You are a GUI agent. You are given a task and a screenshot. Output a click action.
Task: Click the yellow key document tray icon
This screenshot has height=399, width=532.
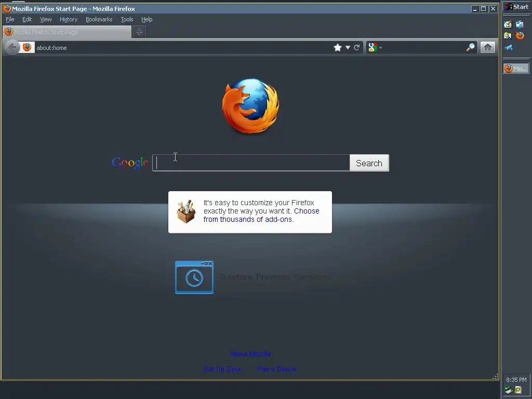pyautogui.click(x=518, y=390)
